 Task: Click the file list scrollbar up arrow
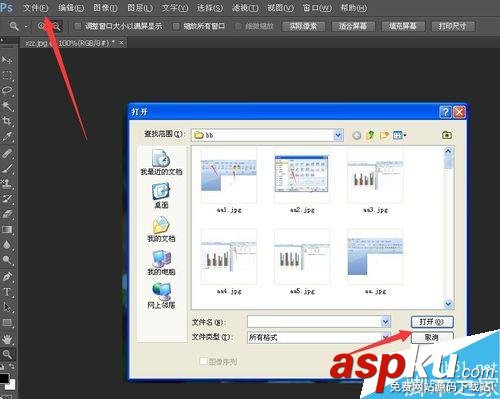tap(448, 151)
